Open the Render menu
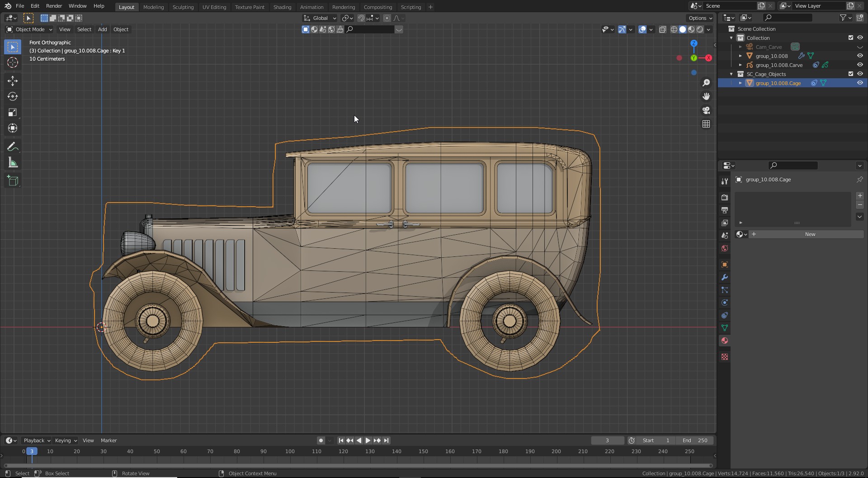The height and width of the screenshot is (478, 868). coord(54,6)
